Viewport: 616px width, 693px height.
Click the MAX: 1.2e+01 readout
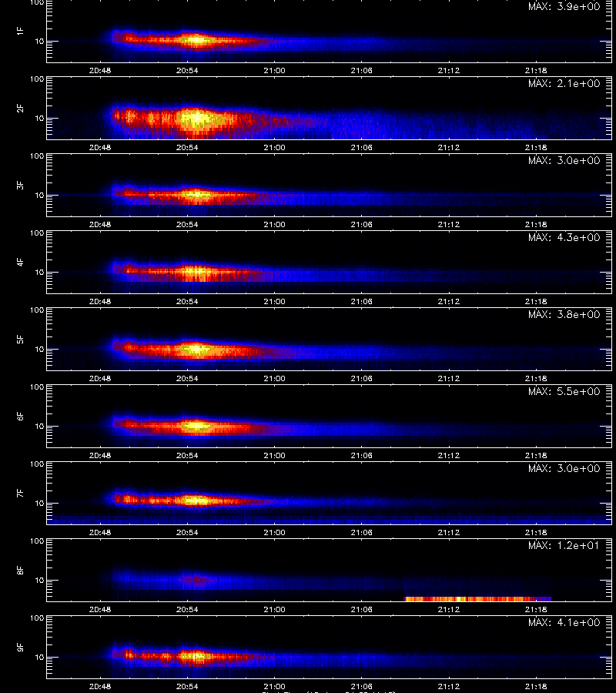pos(564,545)
